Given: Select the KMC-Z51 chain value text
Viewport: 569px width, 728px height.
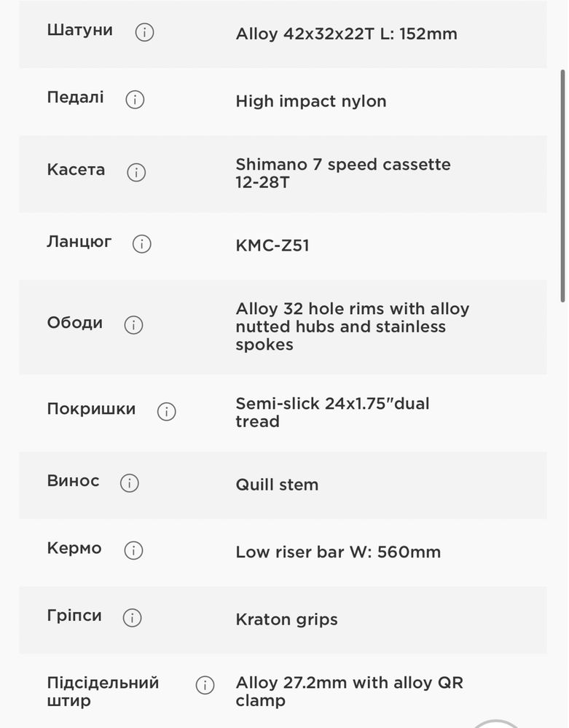Looking at the screenshot, I should [272, 245].
